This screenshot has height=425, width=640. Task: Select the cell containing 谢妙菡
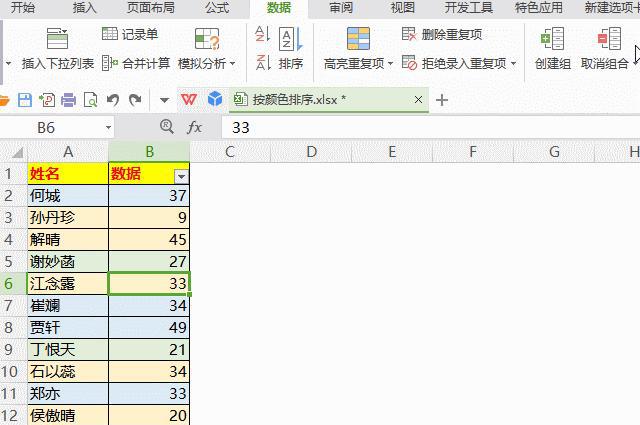[x=68, y=262]
